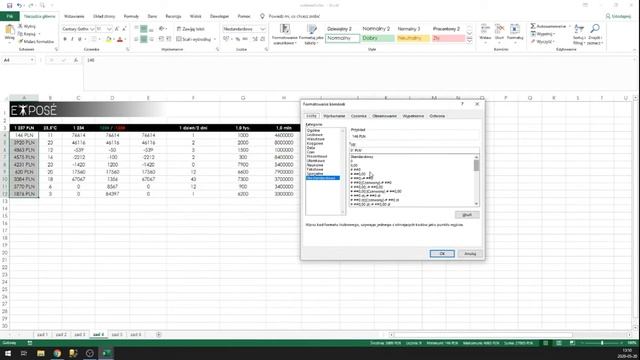Viewport: 640px width, 360px height.
Task: Open the Clear (Wyczyść) dropdown
Action: (x=543, y=42)
